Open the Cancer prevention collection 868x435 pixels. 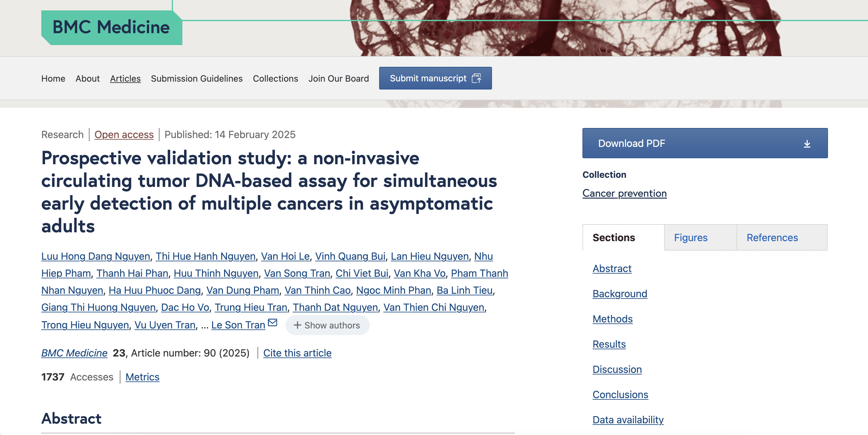pyautogui.click(x=624, y=193)
